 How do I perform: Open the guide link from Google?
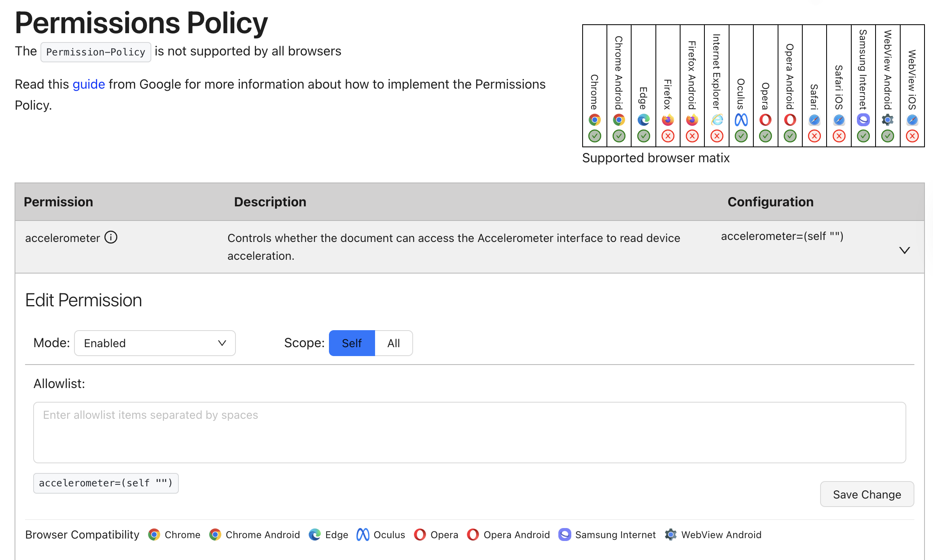click(x=89, y=84)
